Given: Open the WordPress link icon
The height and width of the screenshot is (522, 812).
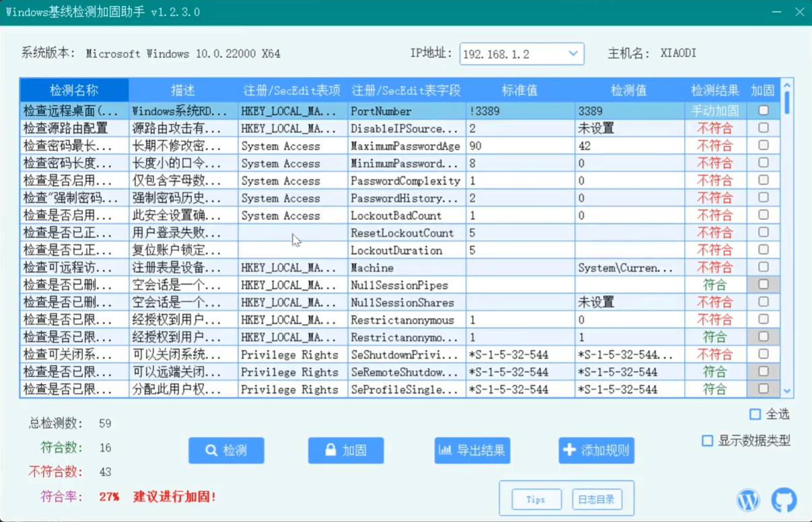Looking at the screenshot, I should (x=748, y=500).
